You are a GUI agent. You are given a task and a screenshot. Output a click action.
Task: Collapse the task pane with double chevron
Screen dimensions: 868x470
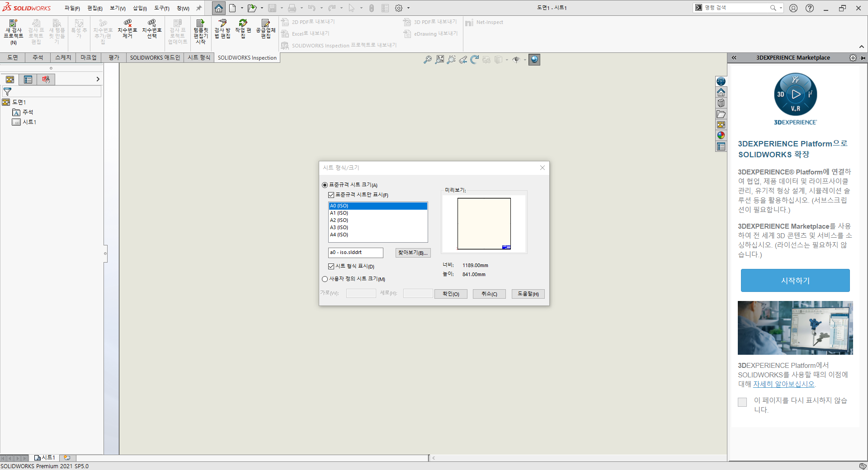pyautogui.click(x=734, y=57)
